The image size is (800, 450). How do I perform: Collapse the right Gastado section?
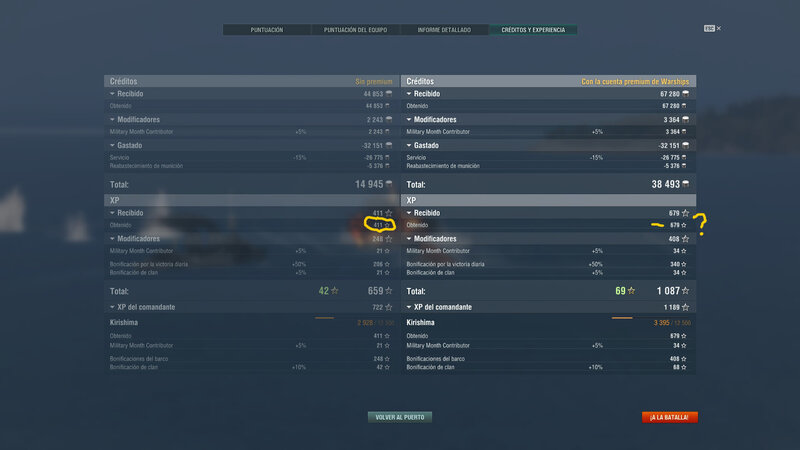click(x=409, y=145)
